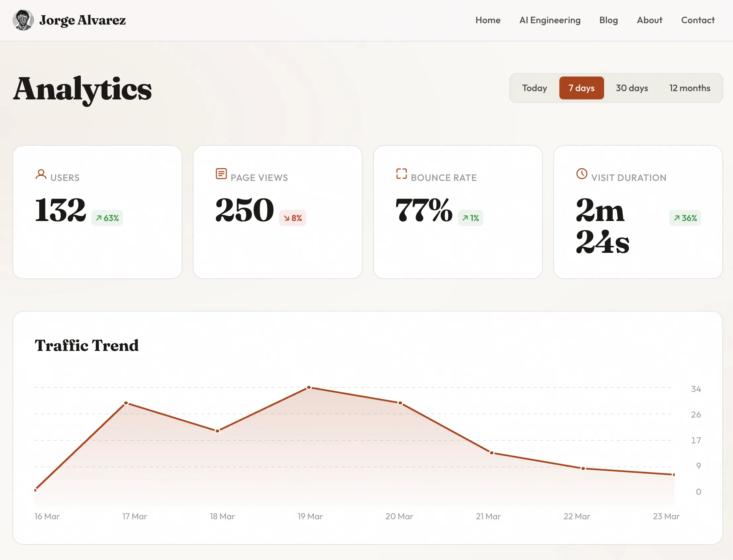Navigate to the Blog section
733x560 pixels.
click(x=608, y=20)
